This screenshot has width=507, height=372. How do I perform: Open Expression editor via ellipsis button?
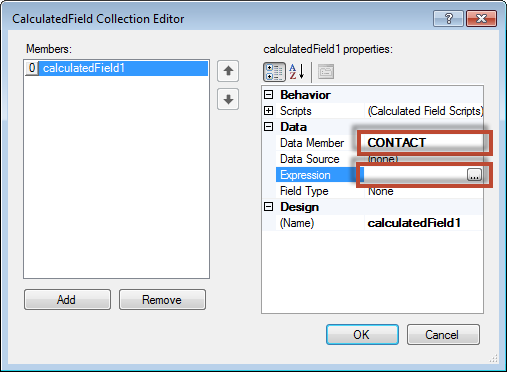click(474, 175)
